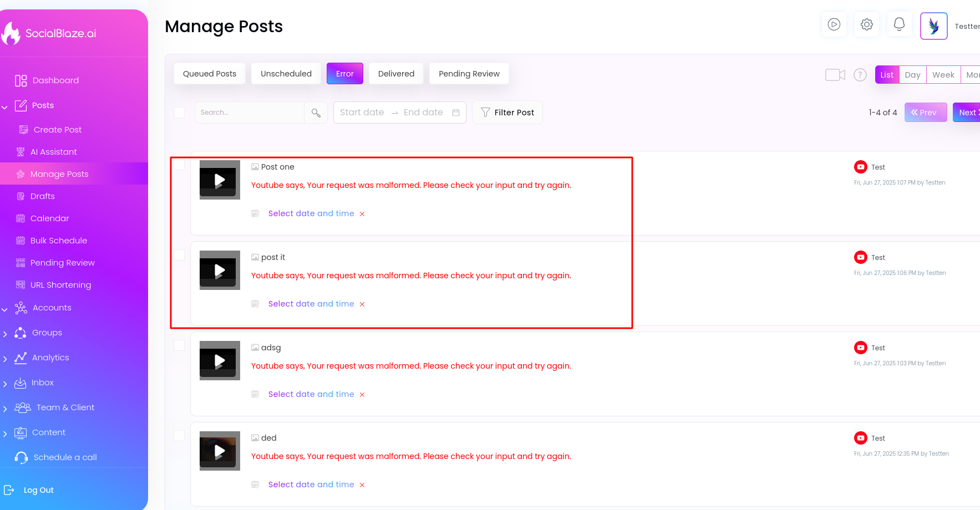Check the post it row checkbox
The height and width of the screenshot is (510, 980).
(x=179, y=255)
